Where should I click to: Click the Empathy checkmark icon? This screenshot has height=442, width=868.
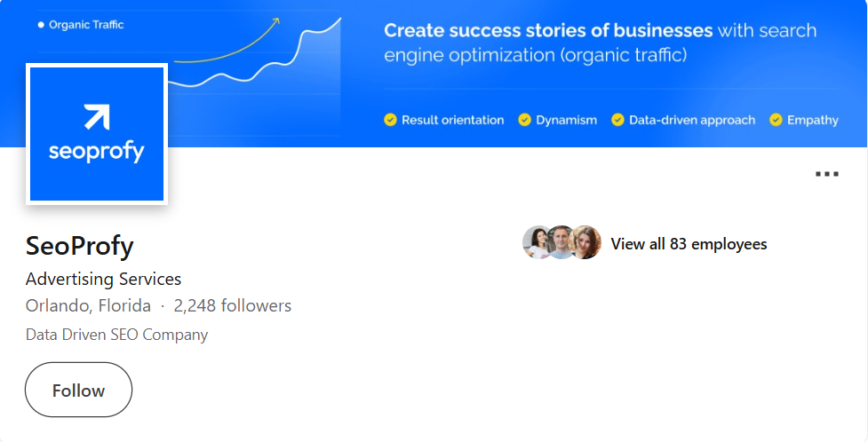pos(776,120)
